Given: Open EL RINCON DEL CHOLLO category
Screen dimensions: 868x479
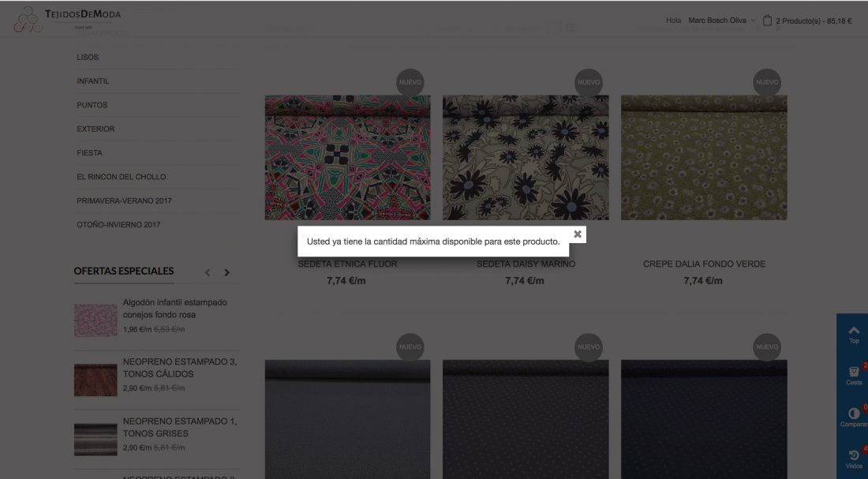Looking at the screenshot, I should pyautogui.click(x=122, y=177).
